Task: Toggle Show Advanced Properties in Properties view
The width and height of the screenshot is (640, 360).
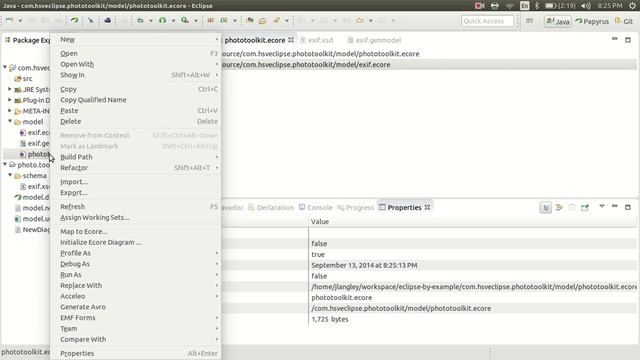Action: (559, 207)
